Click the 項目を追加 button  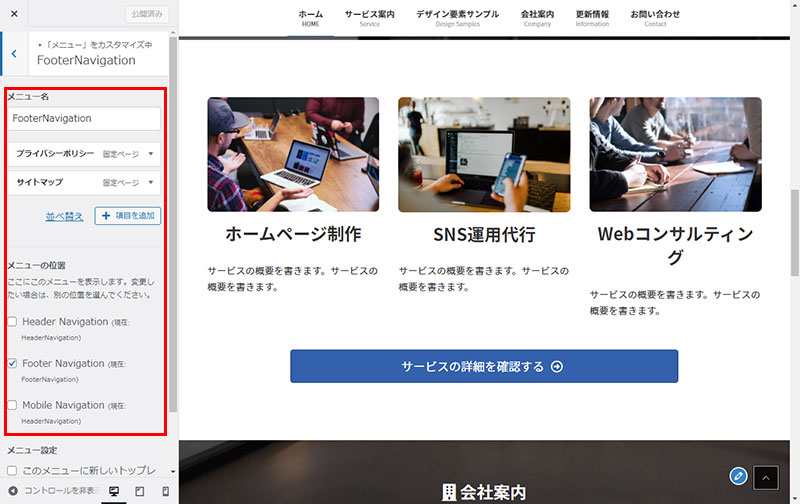[127, 216]
